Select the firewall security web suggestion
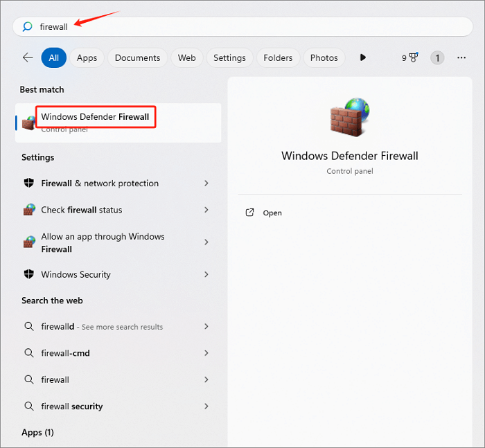The height and width of the screenshot is (448, 485). [x=71, y=406]
